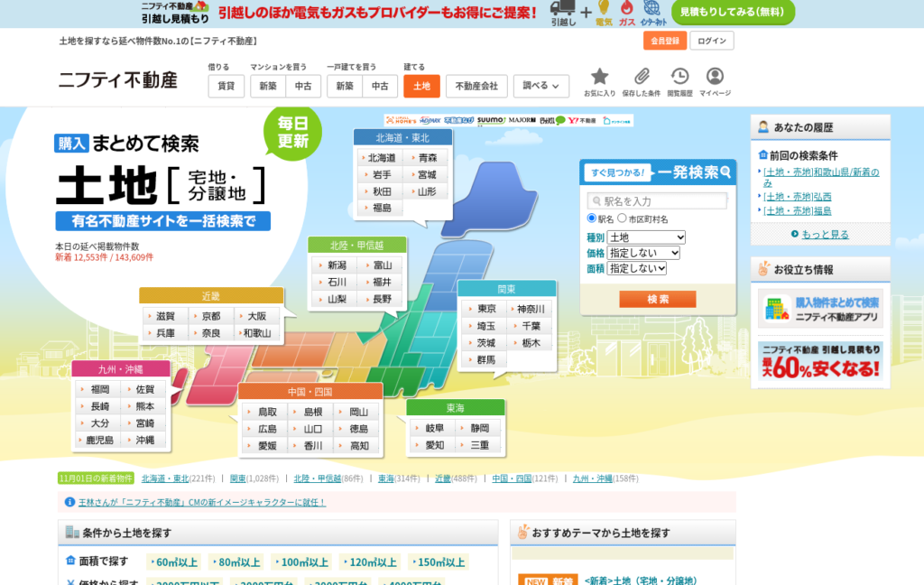This screenshot has height=585, width=924.
Task: Open the 新着 土地（宅地・分譲地） theme link
Action: [641, 580]
